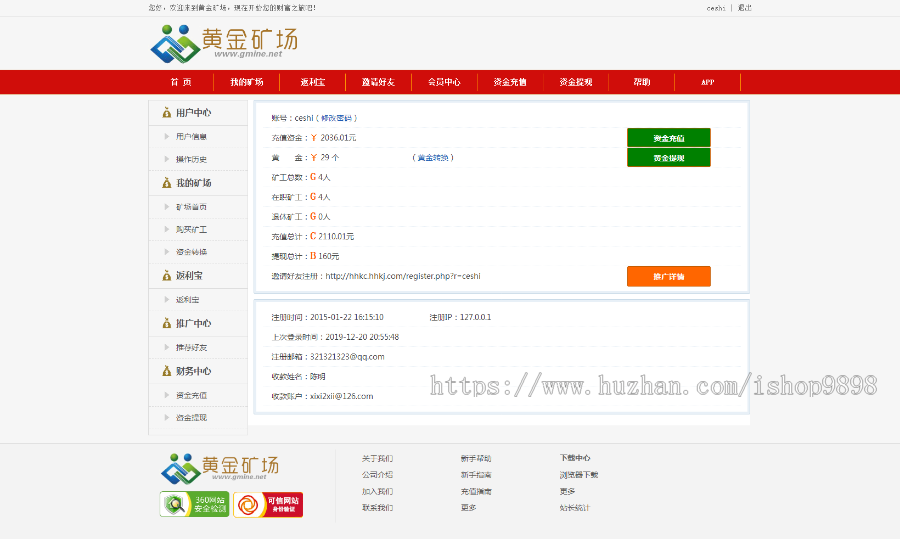Click the 退出 logout link at top right

click(745, 8)
